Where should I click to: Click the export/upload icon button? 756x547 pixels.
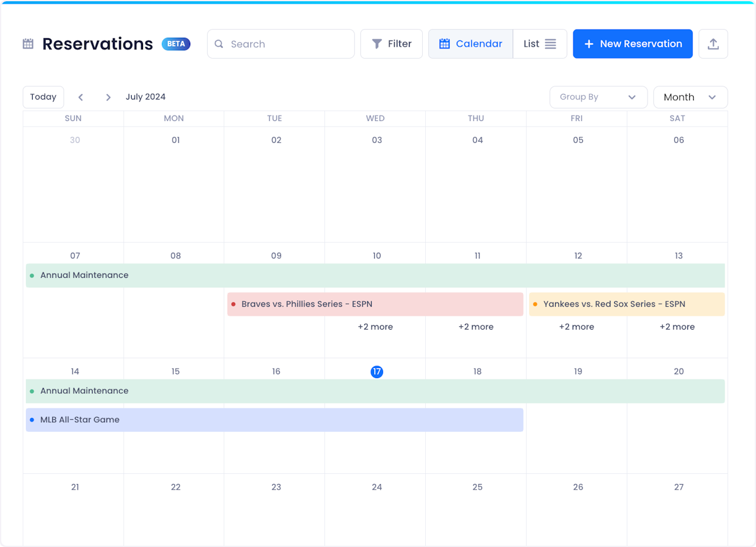(713, 44)
